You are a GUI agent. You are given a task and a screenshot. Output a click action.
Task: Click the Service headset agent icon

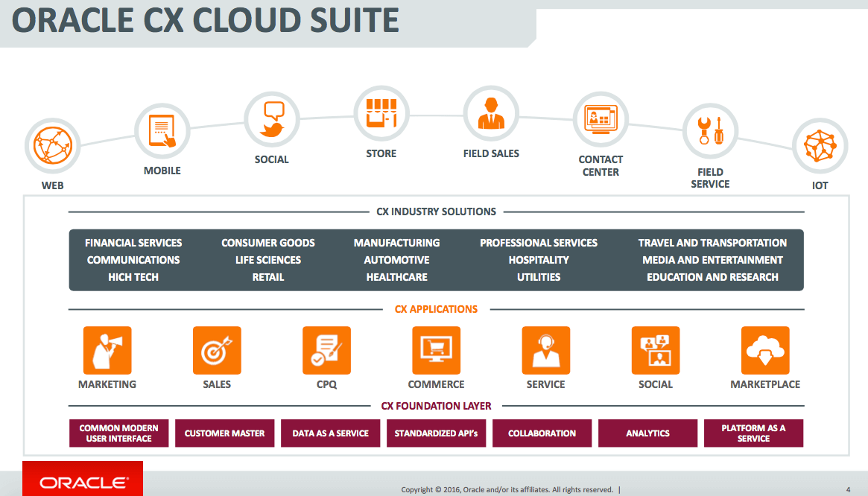coord(546,351)
